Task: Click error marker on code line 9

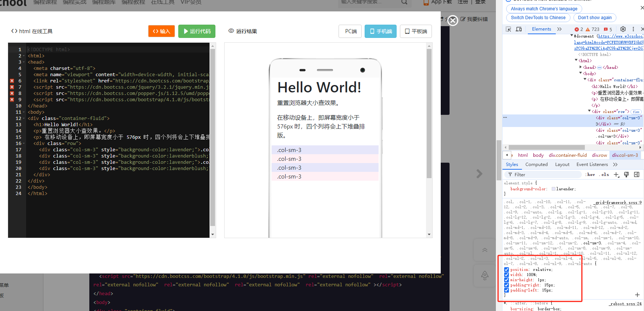Action: point(12,100)
